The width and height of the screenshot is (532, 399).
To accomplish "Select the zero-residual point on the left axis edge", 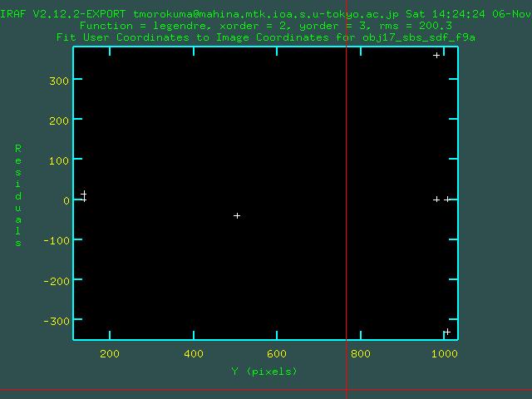I will click(84, 199).
